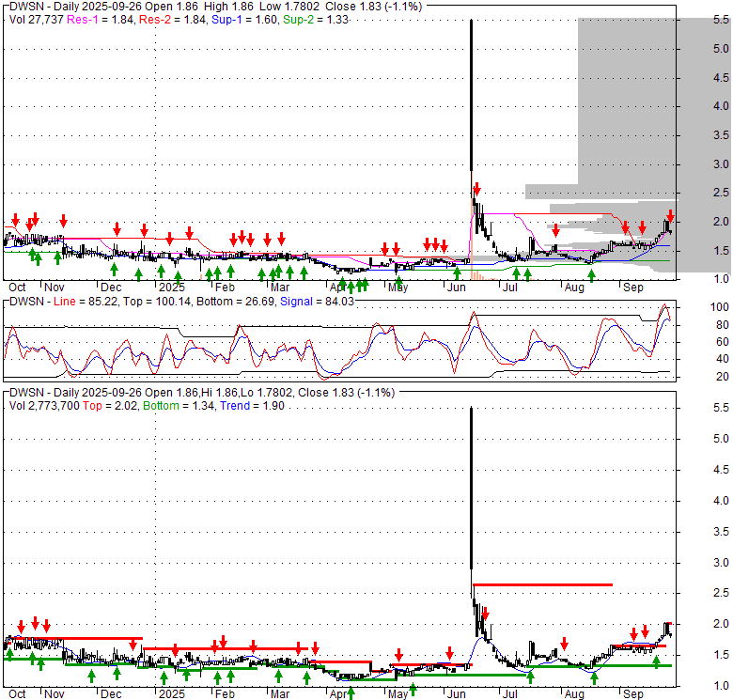Click the magenta 'Res-1 = 1.84' legend label

[x=100, y=20]
